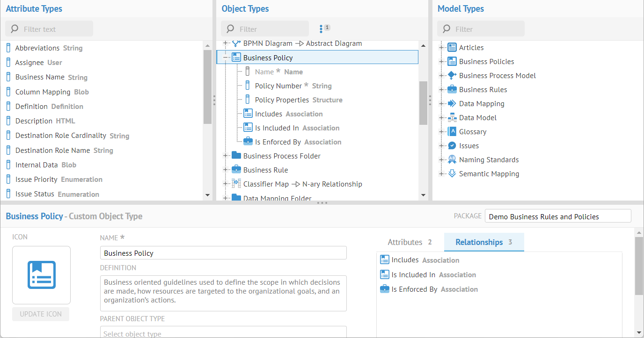
Task: Click the Business Rule briefcase icon in tree
Action: click(236, 170)
